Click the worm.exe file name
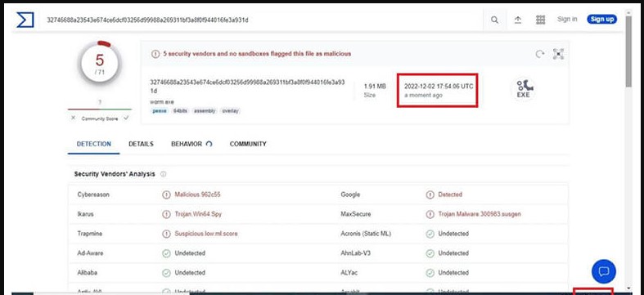The image size is (644, 295). pos(162,101)
